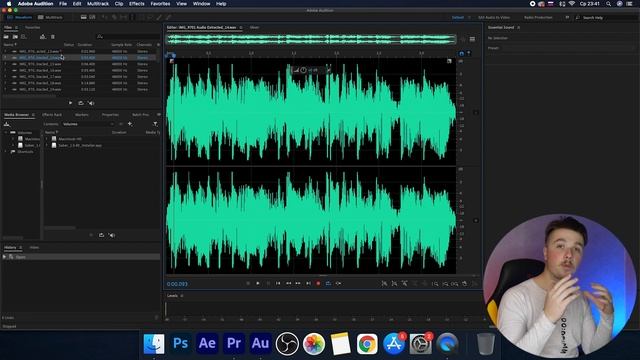Click Sample Rate column header in Files
Image resolution: width=640 pixels, height=360 pixels.
[122, 44]
